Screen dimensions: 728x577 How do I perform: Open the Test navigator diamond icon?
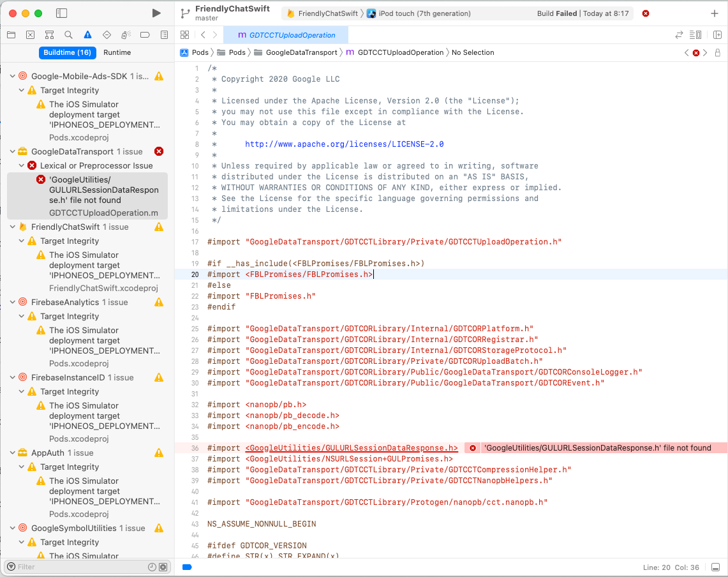(x=107, y=35)
